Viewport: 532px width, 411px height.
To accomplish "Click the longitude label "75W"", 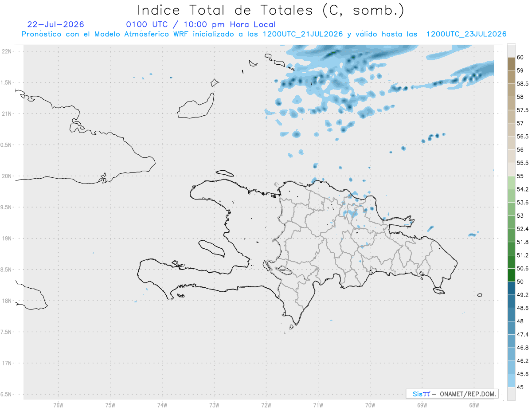I will (110, 405).
